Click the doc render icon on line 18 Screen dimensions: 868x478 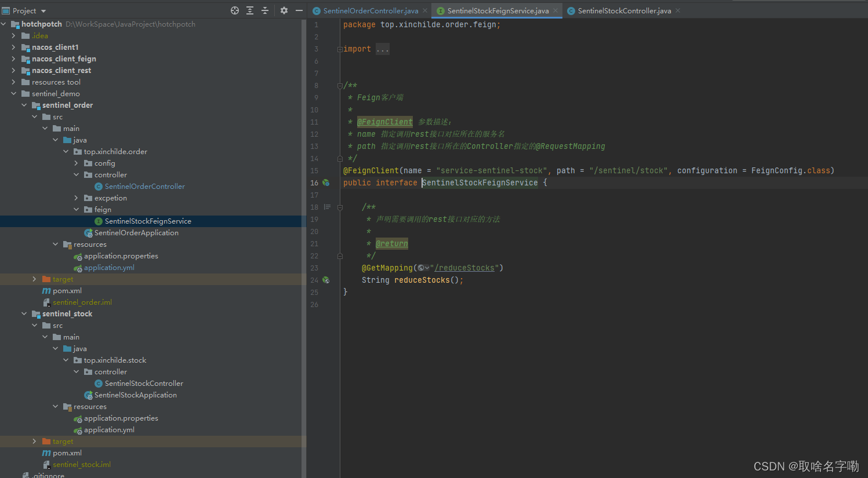[x=327, y=207]
